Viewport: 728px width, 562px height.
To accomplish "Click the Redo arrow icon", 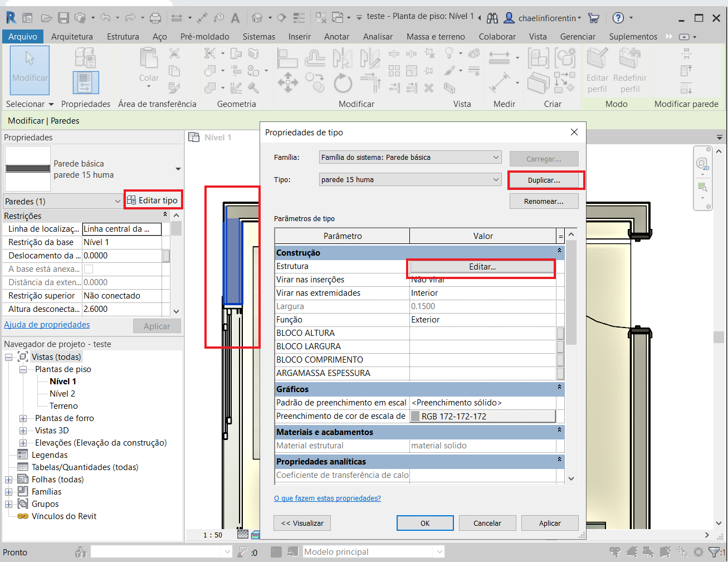I will coord(130,18).
